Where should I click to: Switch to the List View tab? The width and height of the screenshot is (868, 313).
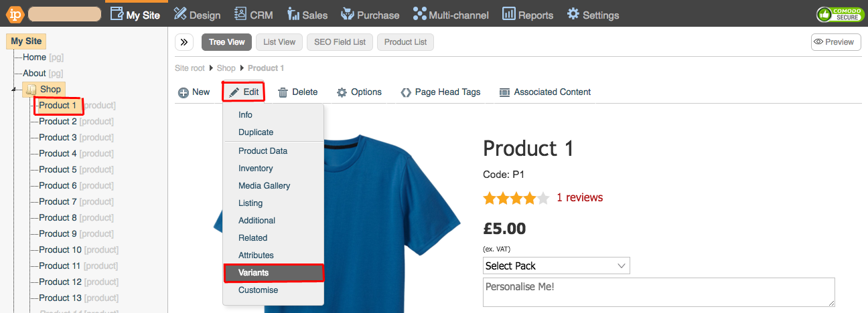(x=279, y=42)
